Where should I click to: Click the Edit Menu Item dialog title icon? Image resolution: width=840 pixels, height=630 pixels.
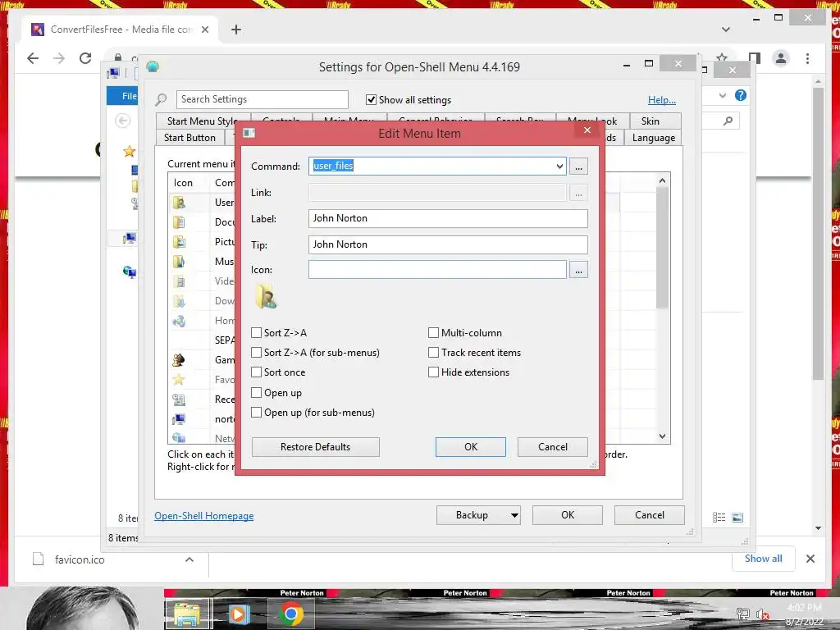point(249,133)
